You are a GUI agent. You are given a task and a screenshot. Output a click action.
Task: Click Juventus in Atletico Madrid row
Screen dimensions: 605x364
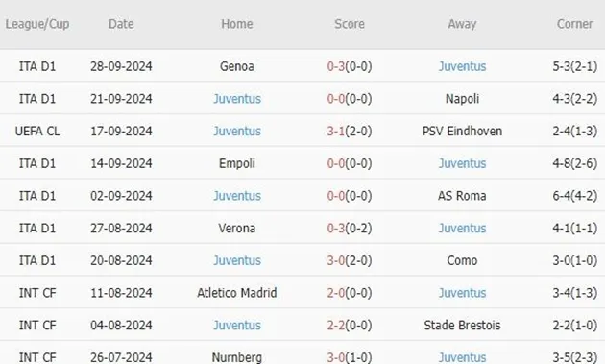[462, 293]
